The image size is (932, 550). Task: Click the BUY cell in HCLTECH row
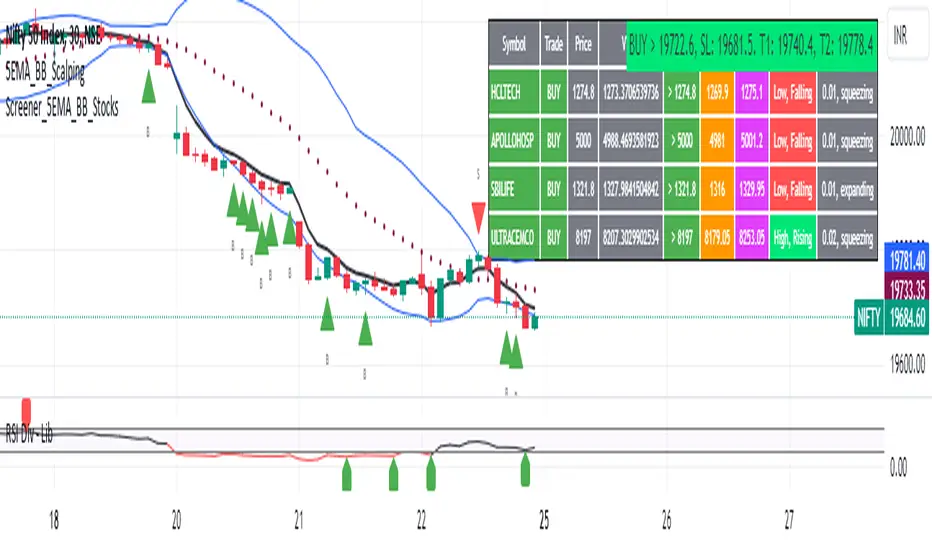553,92
